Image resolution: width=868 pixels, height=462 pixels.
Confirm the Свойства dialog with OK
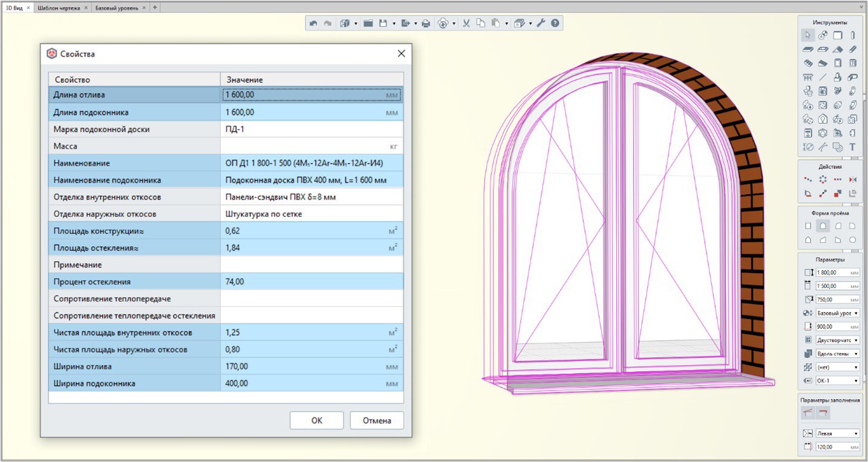(316, 420)
